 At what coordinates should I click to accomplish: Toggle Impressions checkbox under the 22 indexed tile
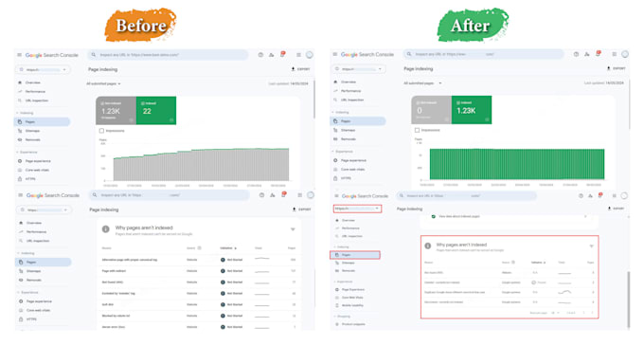pyautogui.click(x=101, y=131)
